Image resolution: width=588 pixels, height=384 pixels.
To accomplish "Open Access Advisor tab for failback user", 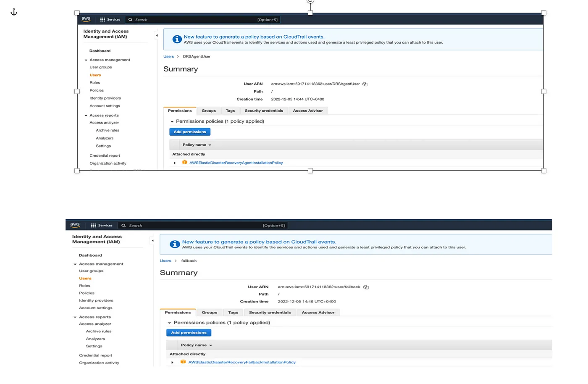I will point(318,312).
